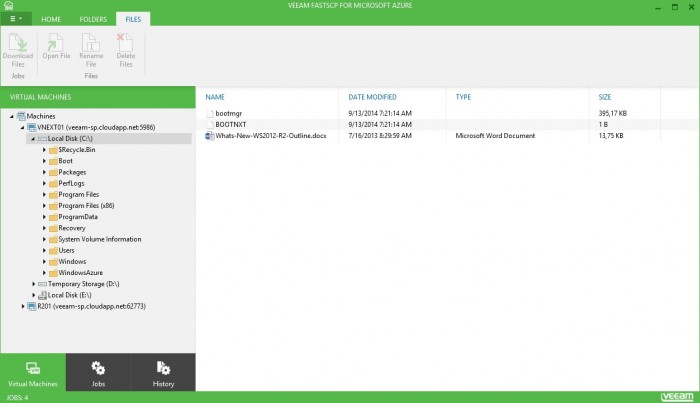Select the Windows folder in tree

[x=75, y=261]
